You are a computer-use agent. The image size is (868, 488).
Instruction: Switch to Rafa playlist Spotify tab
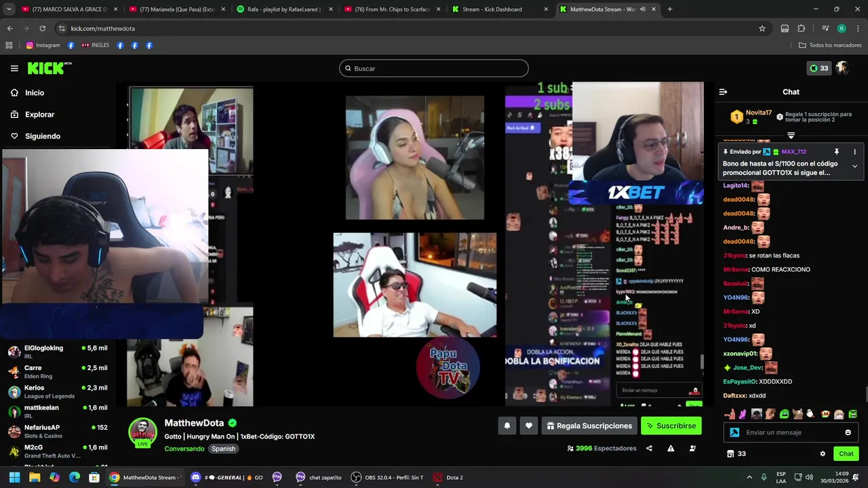[285, 9]
